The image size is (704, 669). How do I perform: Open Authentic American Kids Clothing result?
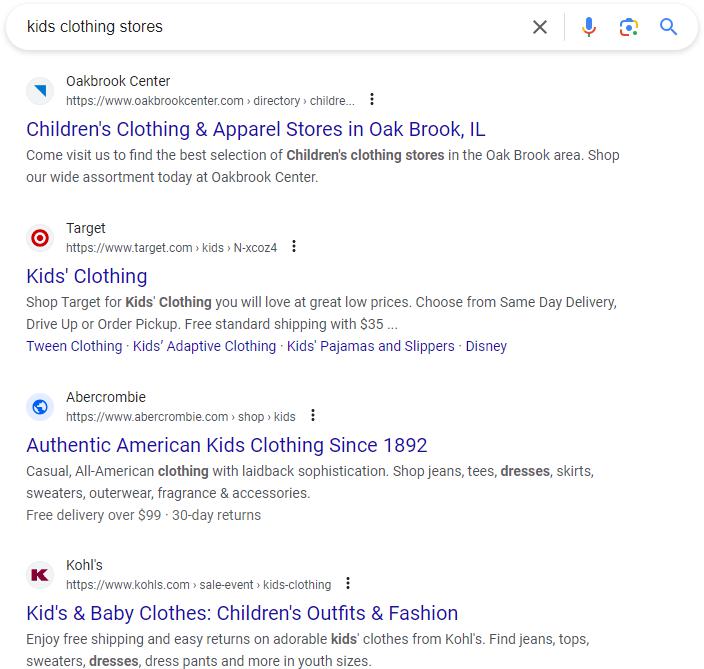click(x=226, y=445)
